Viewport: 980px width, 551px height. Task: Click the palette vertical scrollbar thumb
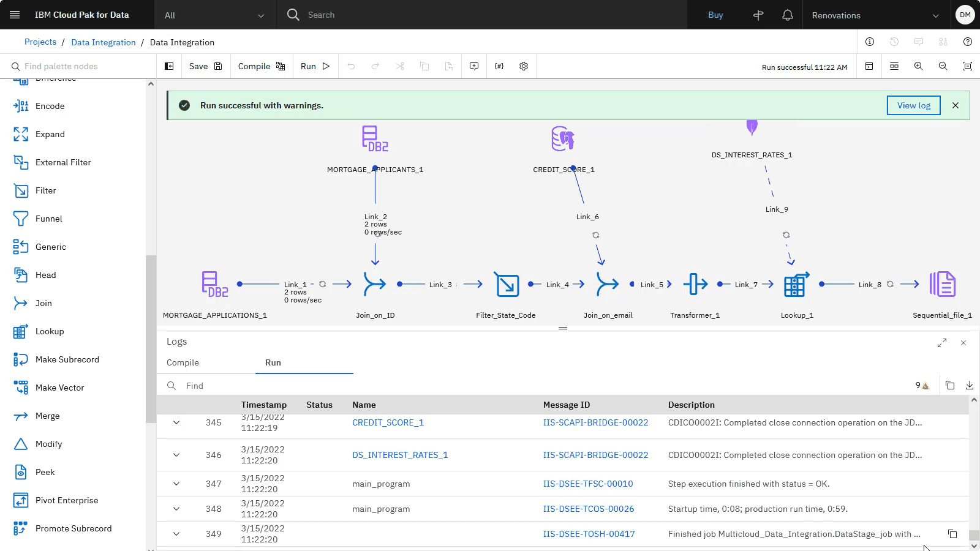click(151, 339)
